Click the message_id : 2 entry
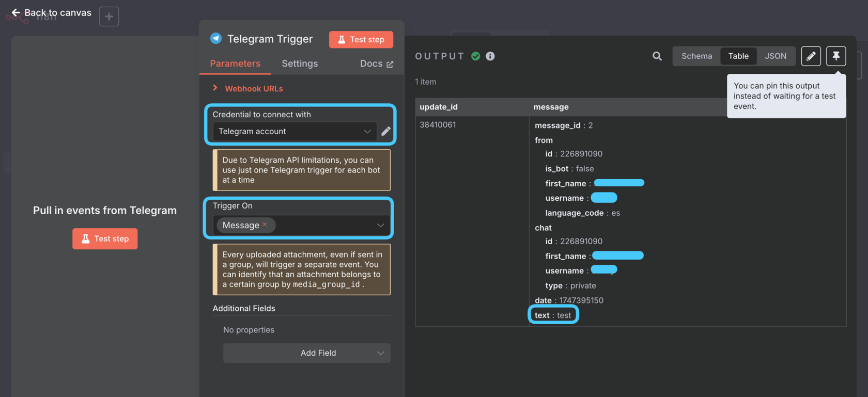Image resolution: width=868 pixels, height=397 pixels. tap(564, 125)
